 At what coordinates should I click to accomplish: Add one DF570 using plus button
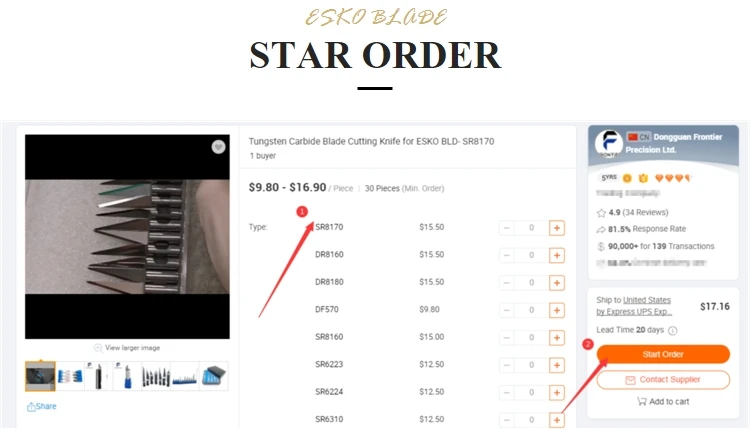click(557, 310)
